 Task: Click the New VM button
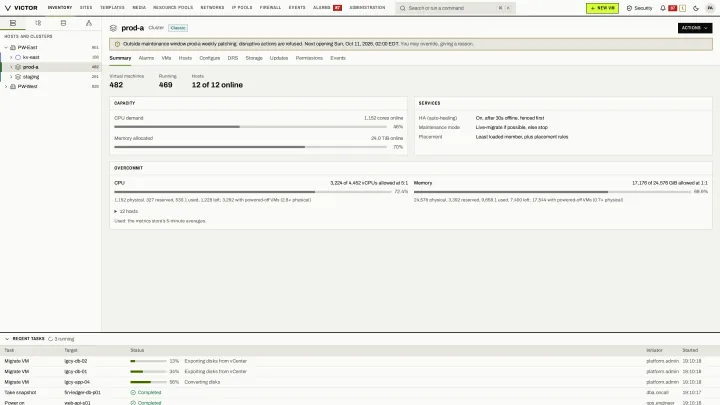click(602, 8)
